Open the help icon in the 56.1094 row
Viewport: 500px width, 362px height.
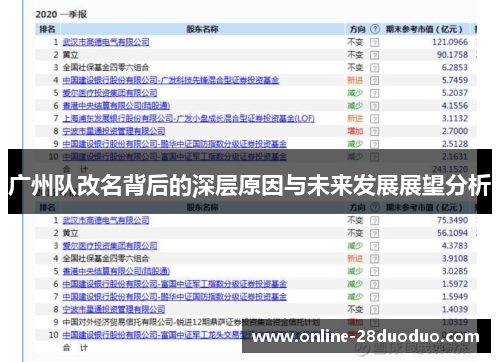[x=375, y=233]
